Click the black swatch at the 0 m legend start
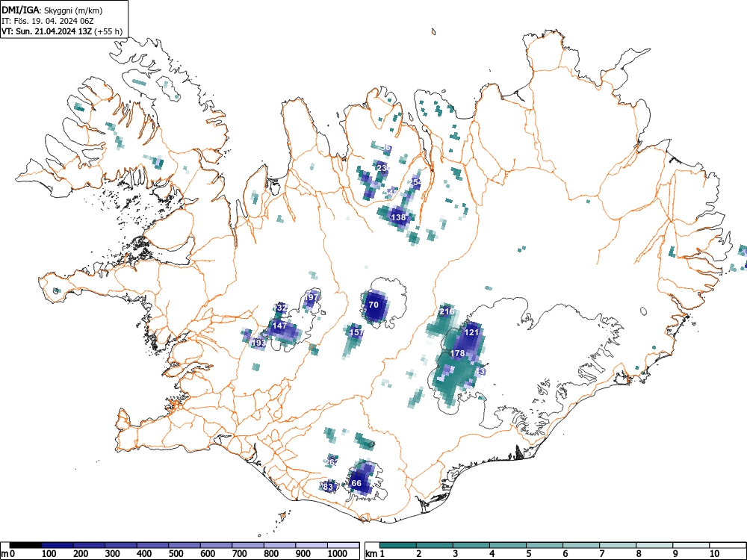The image size is (747, 560). click(25, 545)
